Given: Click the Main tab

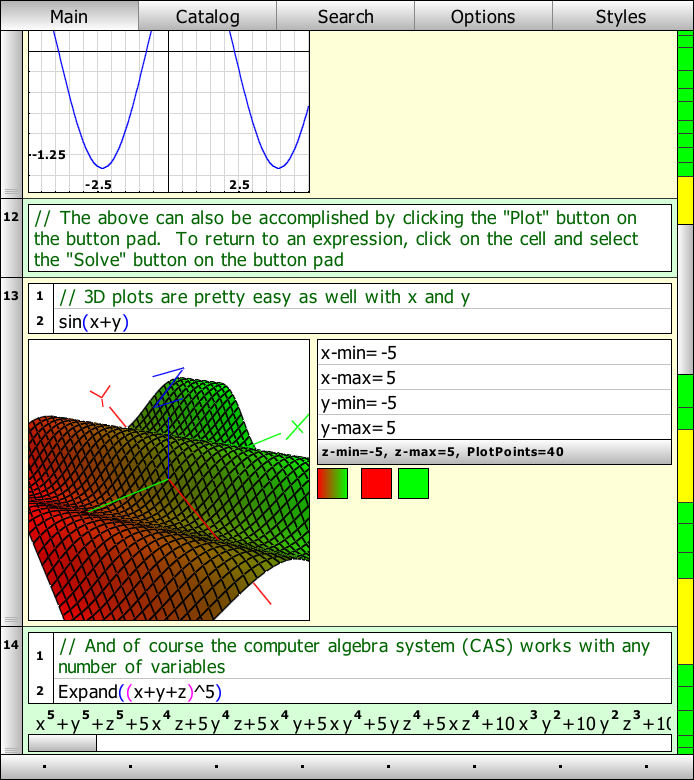Looking at the screenshot, I should click(69, 16).
